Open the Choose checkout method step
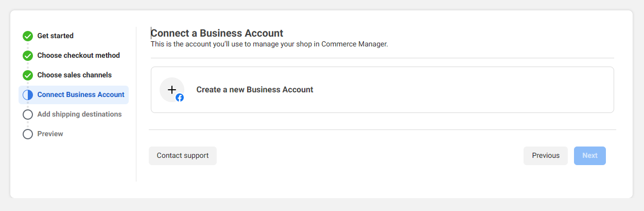This screenshot has width=644, height=211. [78, 56]
